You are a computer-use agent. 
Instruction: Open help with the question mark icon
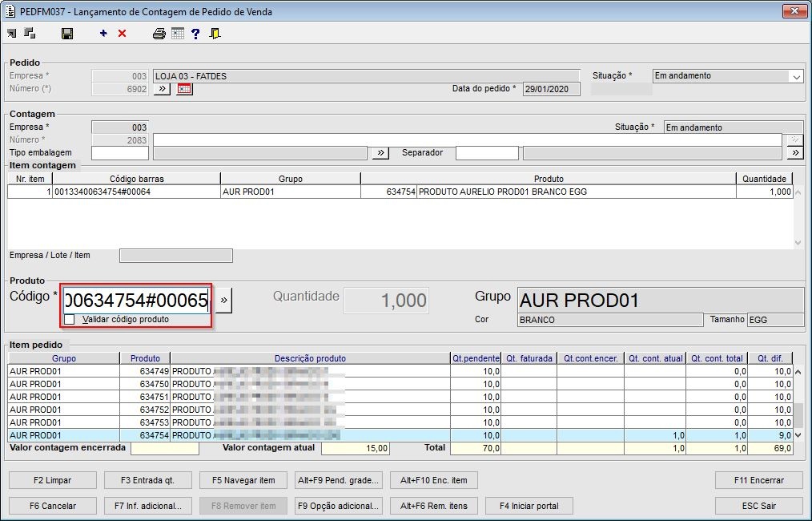point(195,34)
